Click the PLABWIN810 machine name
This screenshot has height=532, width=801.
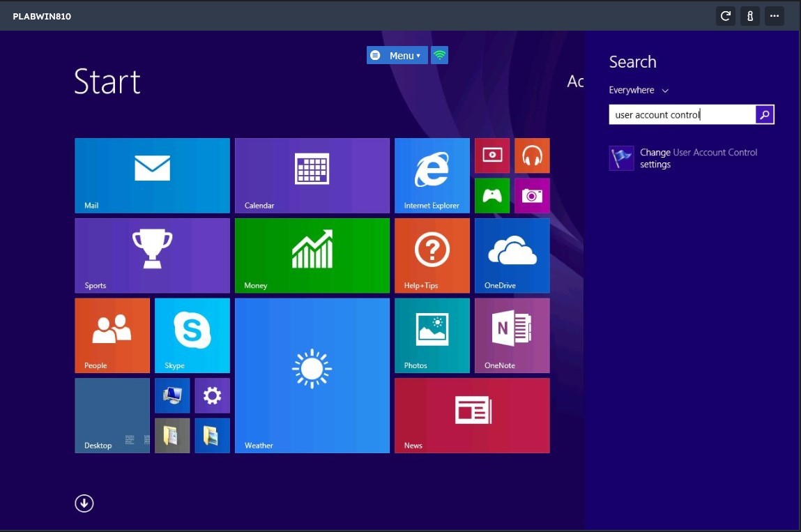pyautogui.click(x=42, y=16)
